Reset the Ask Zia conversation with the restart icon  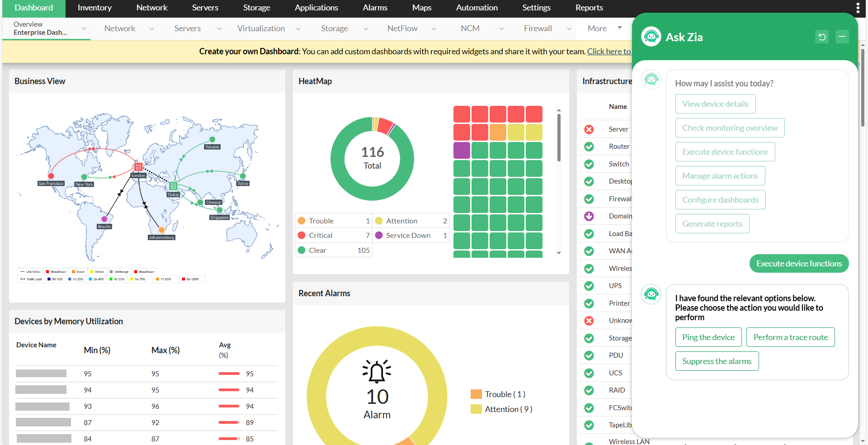[x=822, y=37]
